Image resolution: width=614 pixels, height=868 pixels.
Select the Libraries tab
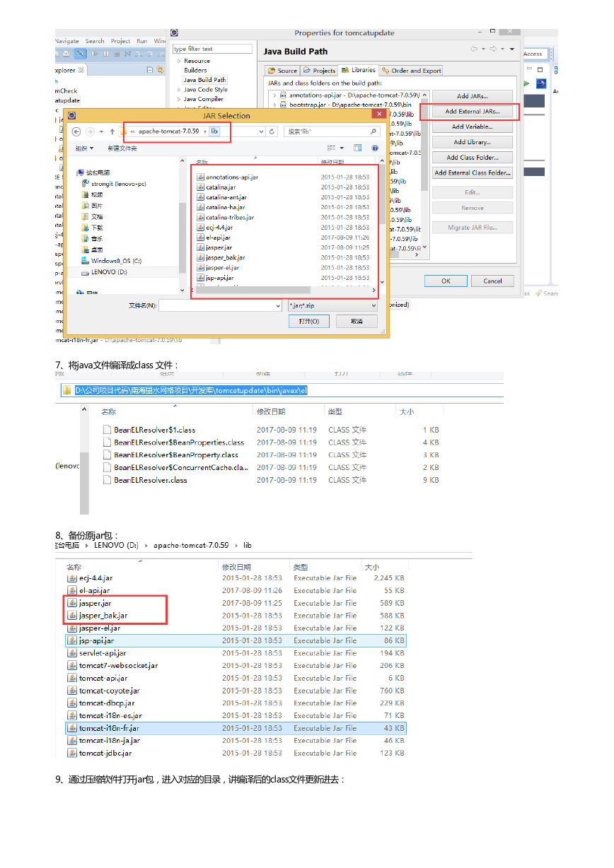[x=359, y=70]
